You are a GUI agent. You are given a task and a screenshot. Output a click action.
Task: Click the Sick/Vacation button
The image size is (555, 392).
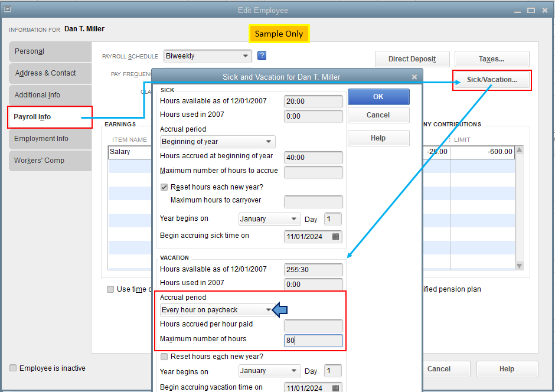pyautogui.click(x=492, y=80)
